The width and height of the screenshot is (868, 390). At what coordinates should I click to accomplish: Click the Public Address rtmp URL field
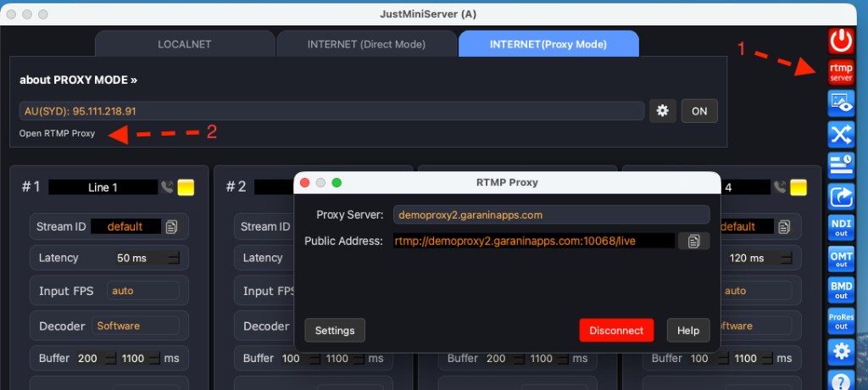(534, 241)
